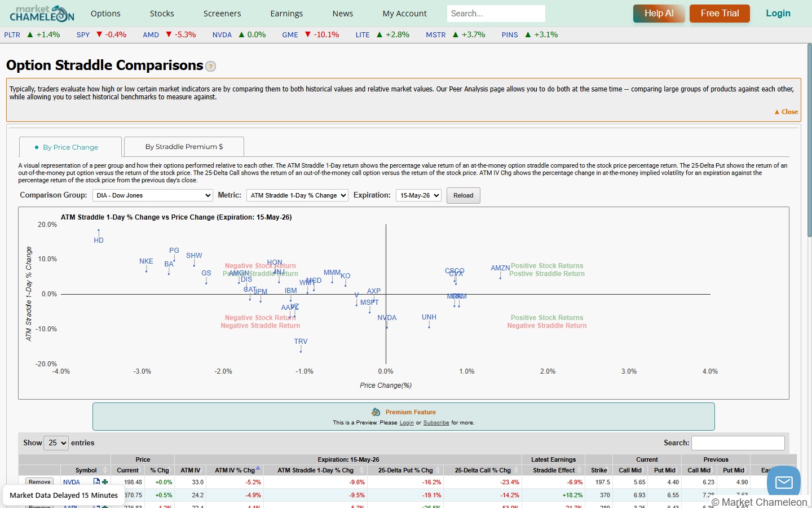Image resolution: width=812 pixels, height=508 pixels.
Task: Open the PLTR ticker link
Action: 12,34
